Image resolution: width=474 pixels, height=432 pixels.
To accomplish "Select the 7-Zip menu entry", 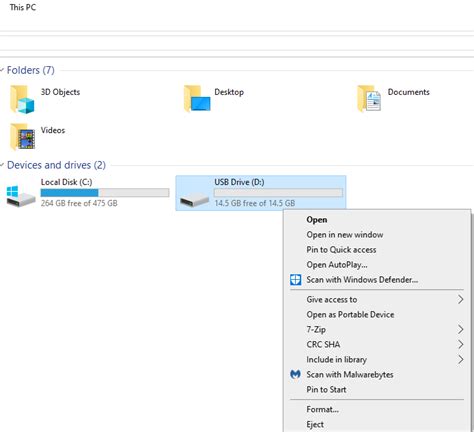I will [x=377, y=329].
